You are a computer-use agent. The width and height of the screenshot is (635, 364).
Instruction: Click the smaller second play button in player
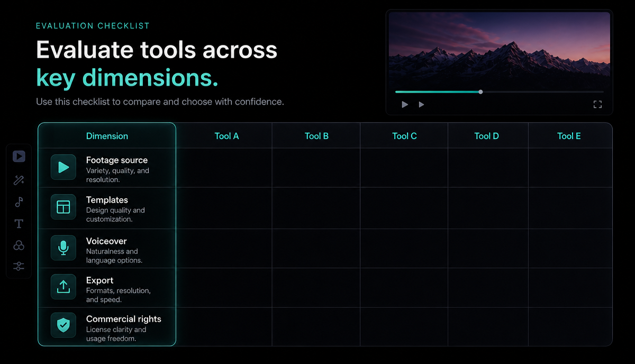421,105
